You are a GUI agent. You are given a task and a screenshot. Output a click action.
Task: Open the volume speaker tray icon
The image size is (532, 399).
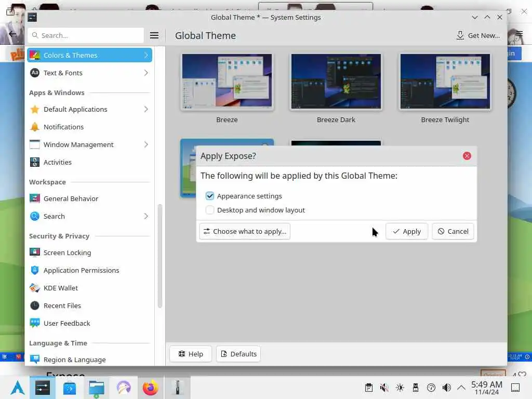tap(446, 388)
